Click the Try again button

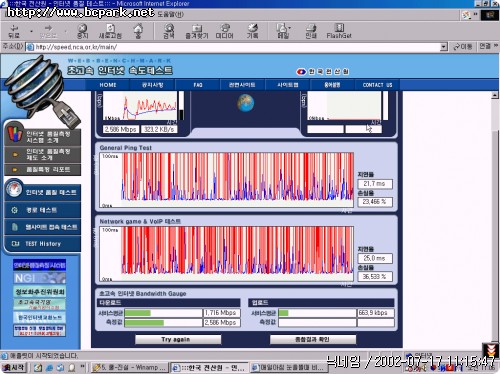click(x=178, y=339)
